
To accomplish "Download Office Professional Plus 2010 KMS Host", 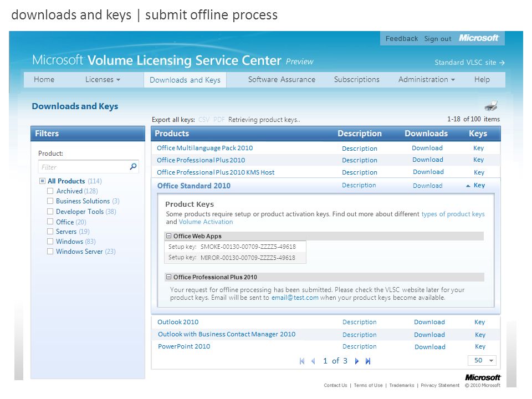I will point(428,172).
